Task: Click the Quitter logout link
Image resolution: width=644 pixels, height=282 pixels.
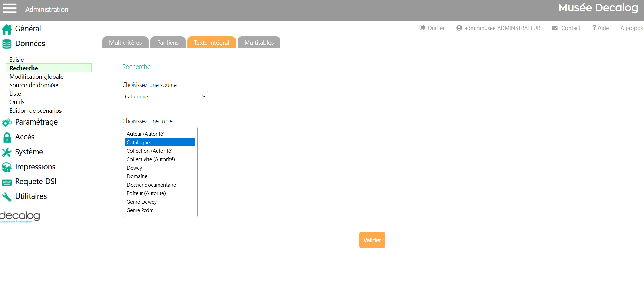Action: [x=432, y=28]
